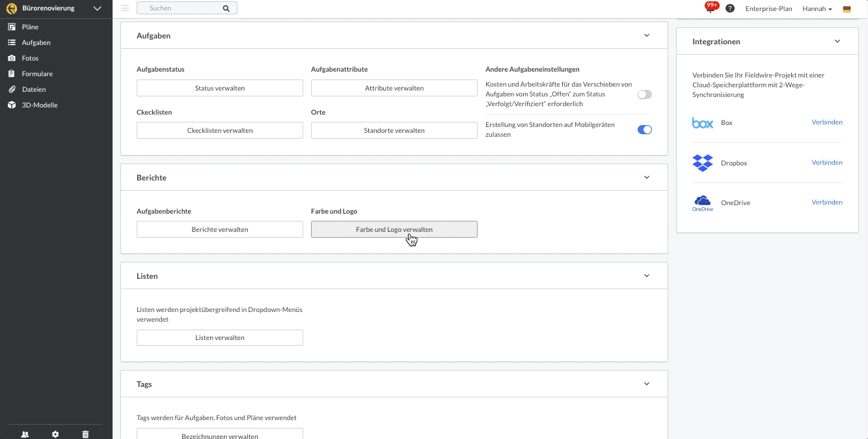Open the notifications bell icon

pyautogui.click(x=711, y=8)
